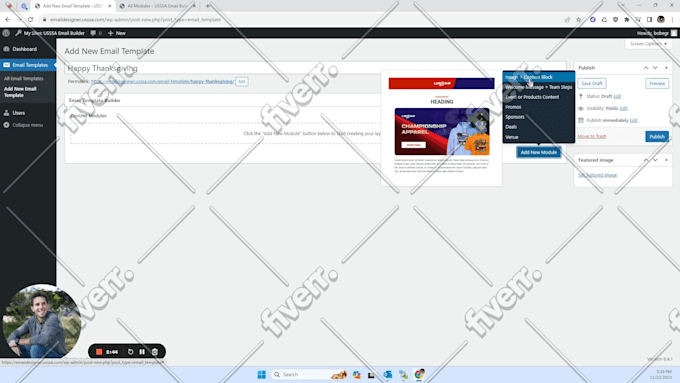The image size is (680, 383).
Task: Share this page from the address bar
Action: (x=567, y=20)
